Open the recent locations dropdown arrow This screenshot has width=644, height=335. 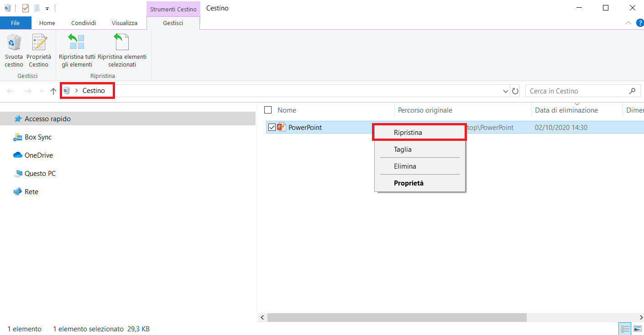tap(42, 91)
